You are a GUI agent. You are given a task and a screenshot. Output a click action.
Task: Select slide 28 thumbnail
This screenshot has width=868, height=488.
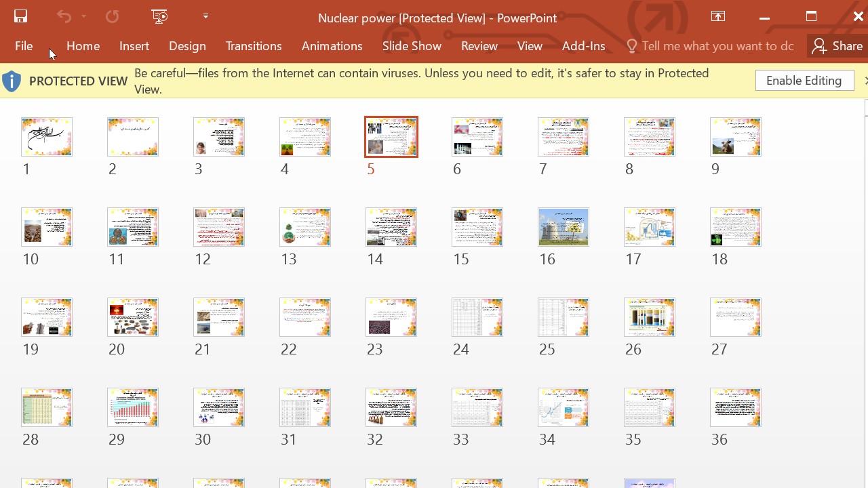(x=47, y=407)
